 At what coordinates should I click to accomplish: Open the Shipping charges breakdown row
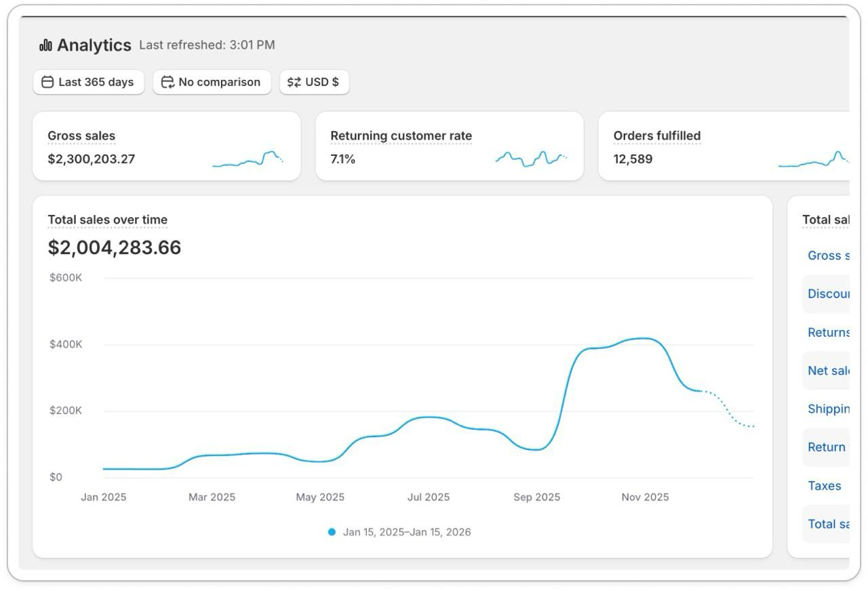coord(825,409)
